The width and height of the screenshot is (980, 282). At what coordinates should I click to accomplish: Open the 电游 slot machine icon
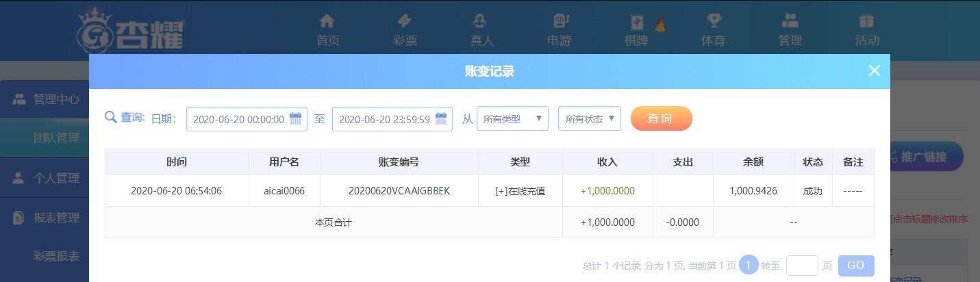pyautogui.click(x=560, y=21)
